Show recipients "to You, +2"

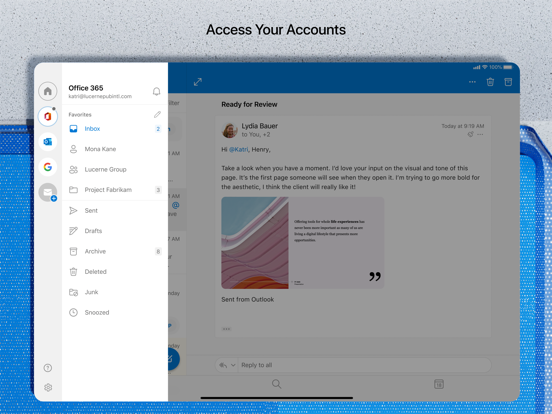(x=256, y=134)
